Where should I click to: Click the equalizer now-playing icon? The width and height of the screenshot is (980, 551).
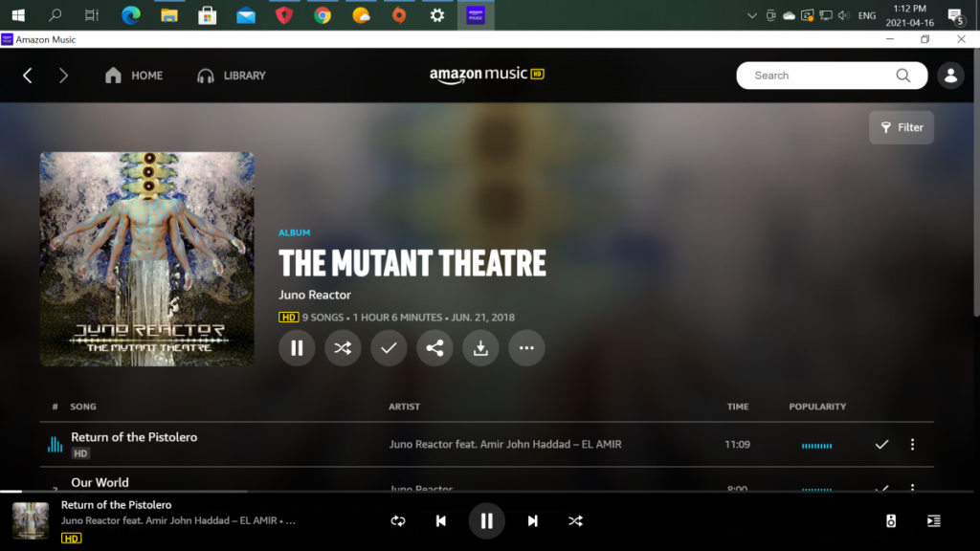point(55,444)
